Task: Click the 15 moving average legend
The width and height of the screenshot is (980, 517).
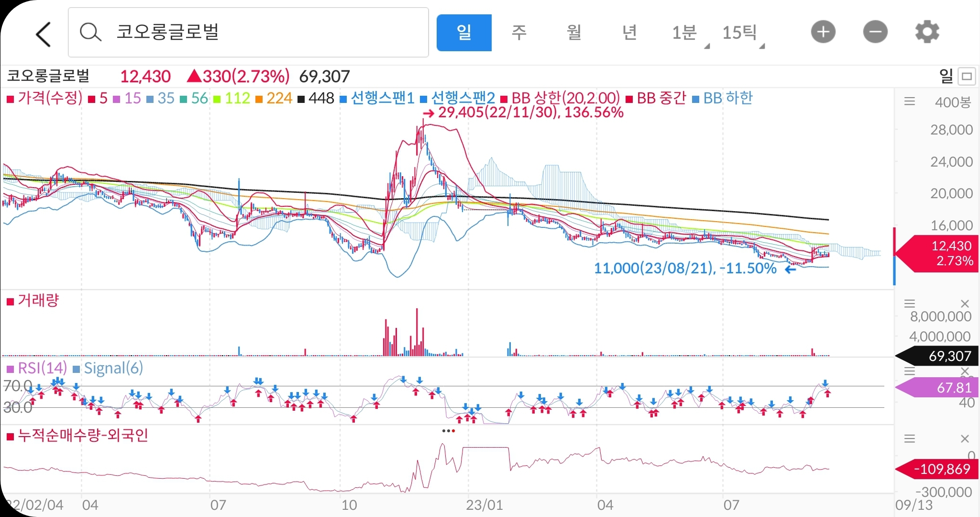Action: click(127, 98)
